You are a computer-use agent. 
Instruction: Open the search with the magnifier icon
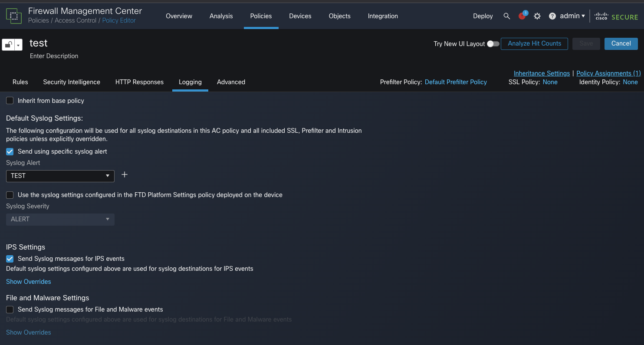click(x=507, y=16)
